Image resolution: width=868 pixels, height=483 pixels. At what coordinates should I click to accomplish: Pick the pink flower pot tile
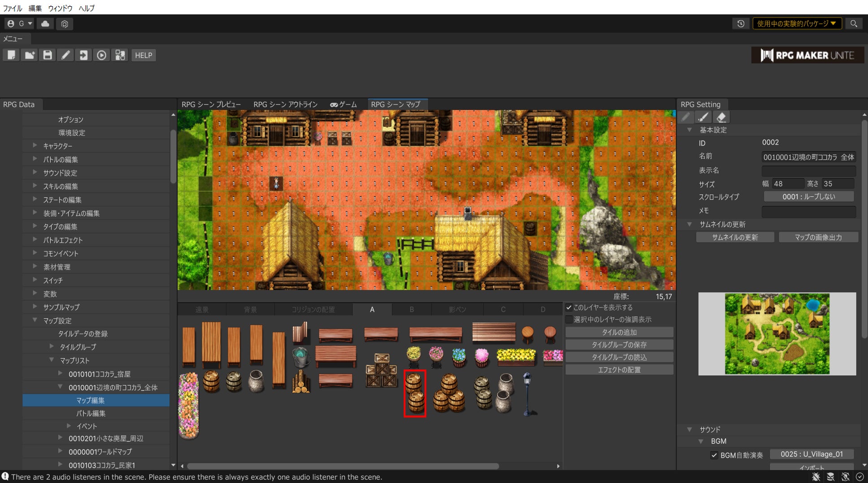(x=482, y=357)
